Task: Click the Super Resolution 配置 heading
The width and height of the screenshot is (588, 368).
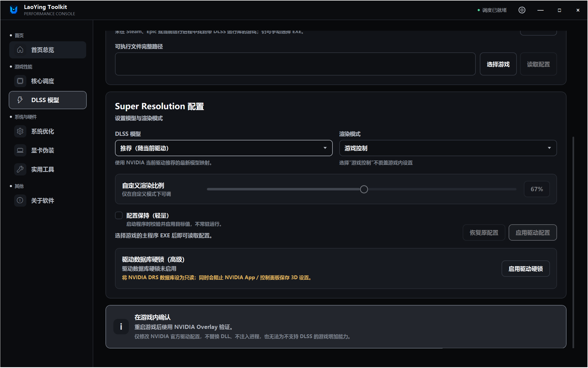Action: tap(159, 106)
